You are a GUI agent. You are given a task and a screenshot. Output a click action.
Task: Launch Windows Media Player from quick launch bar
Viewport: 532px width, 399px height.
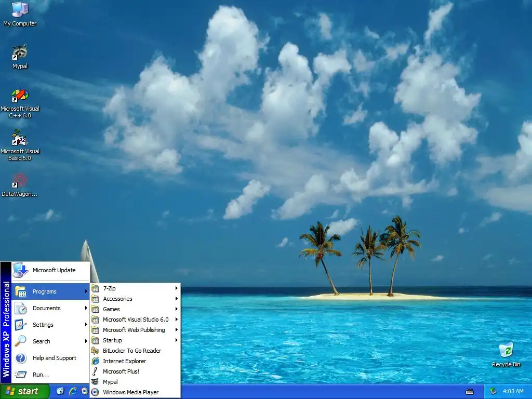[x=84, y=391]
